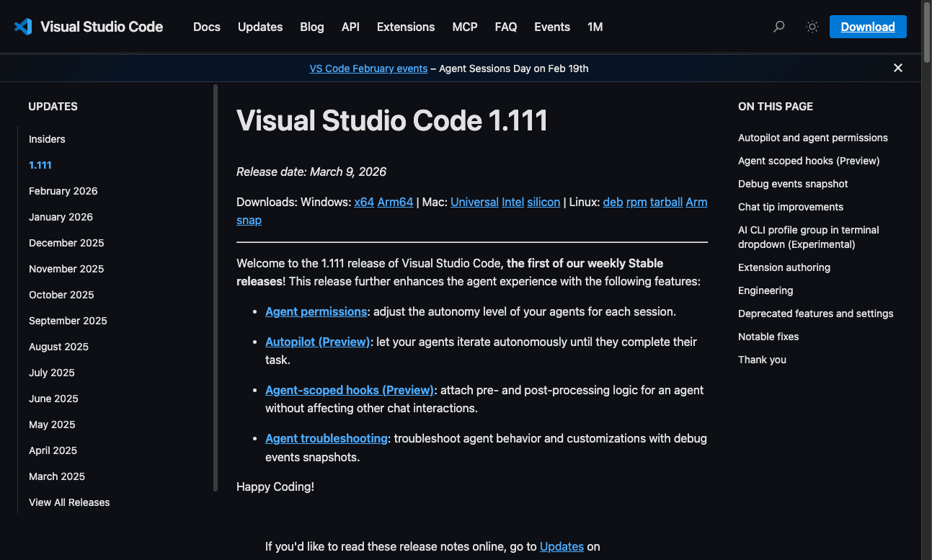This screenshot has height=560, width=932.
Task: Jump to Thank you section
Action: 762,360
